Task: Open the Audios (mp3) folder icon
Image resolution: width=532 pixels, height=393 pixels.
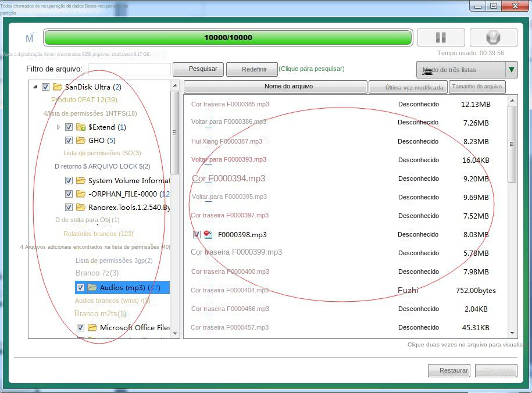Action: tap(93, 287)
